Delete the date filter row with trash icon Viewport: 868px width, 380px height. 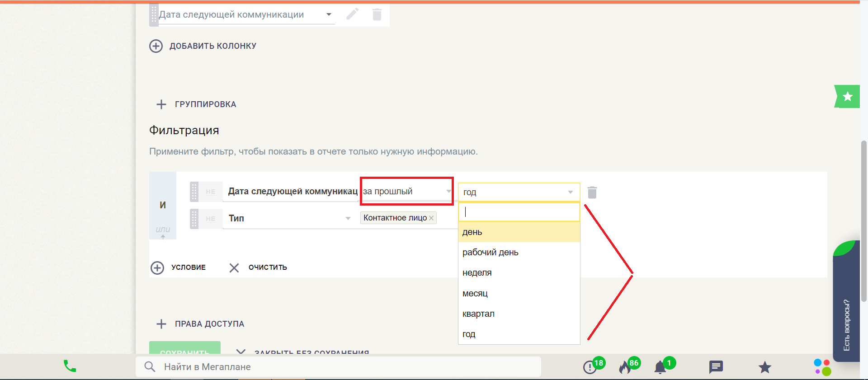pyautogui.click(x=592, y=192)
